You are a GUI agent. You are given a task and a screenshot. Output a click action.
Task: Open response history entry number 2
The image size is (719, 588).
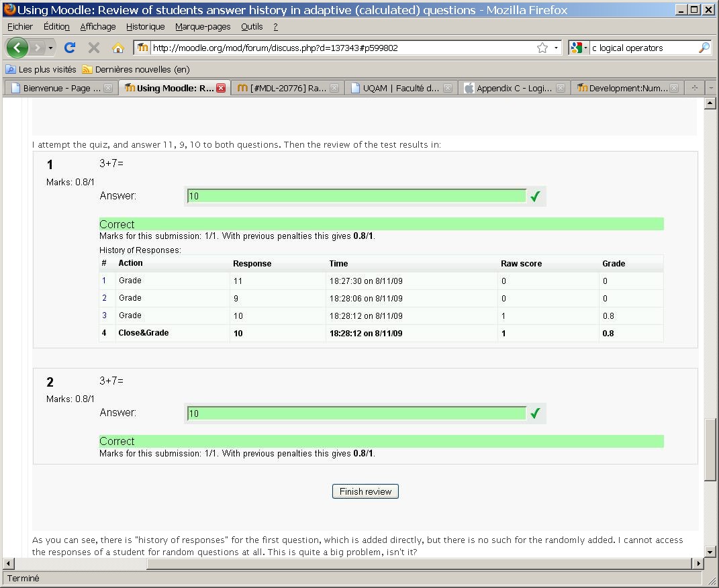point(104,298)
